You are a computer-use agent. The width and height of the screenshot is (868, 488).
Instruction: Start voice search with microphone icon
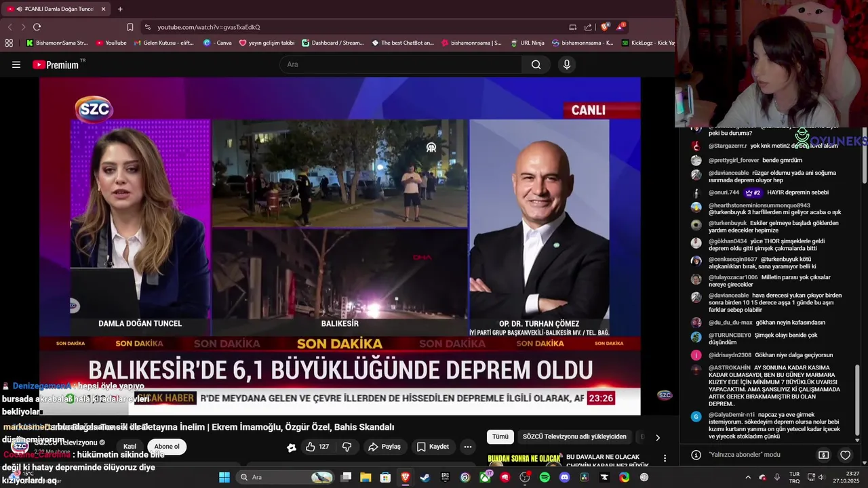pyautogui.click(x=567, y=64)
